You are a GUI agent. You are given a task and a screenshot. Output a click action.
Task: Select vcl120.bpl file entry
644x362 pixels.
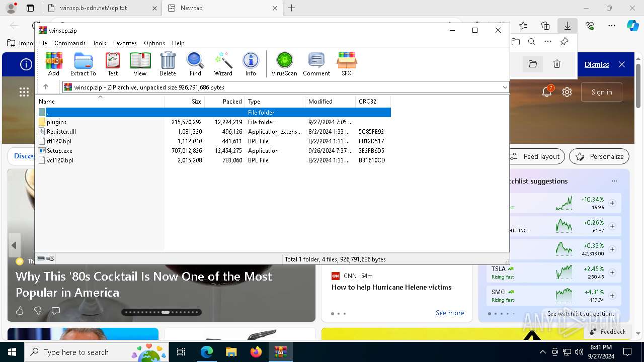pos(214,160)
